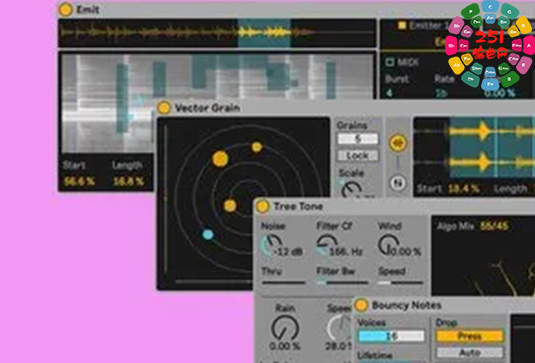Click the Speed knob next to Rain
535x363 pixels.
tap(339, 328)
